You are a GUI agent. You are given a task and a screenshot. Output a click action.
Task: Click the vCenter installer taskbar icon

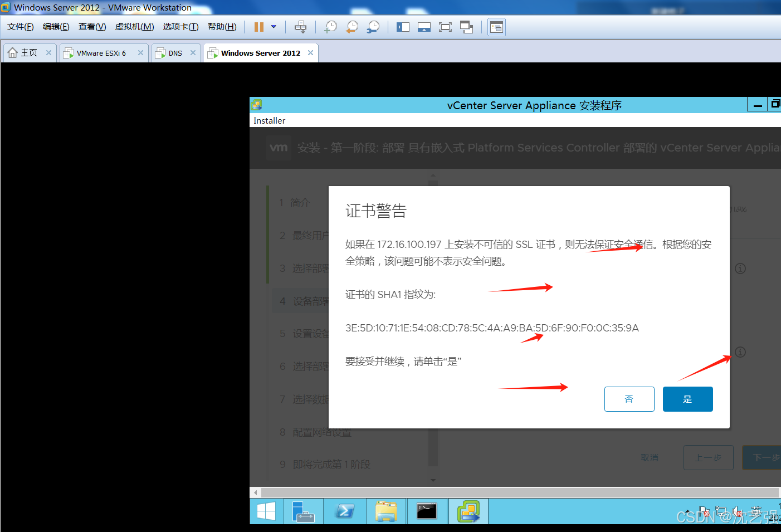tap(468, 511)
